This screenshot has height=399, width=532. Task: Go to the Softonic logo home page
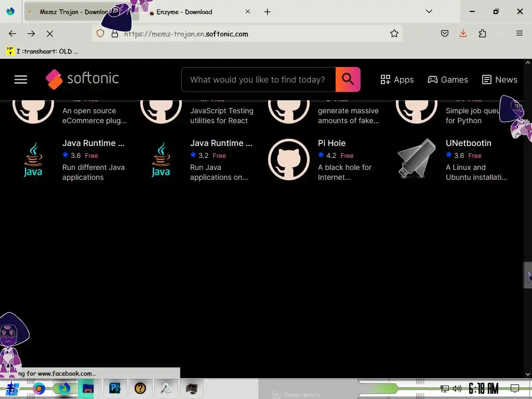tap(83, 79)
